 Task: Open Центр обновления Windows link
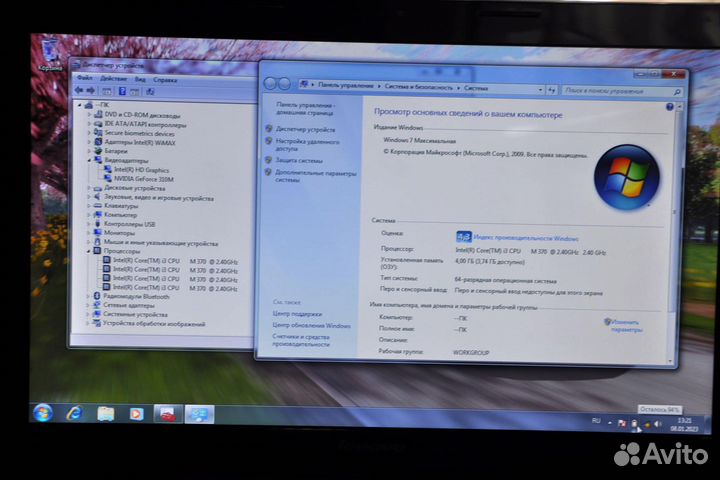311,325
